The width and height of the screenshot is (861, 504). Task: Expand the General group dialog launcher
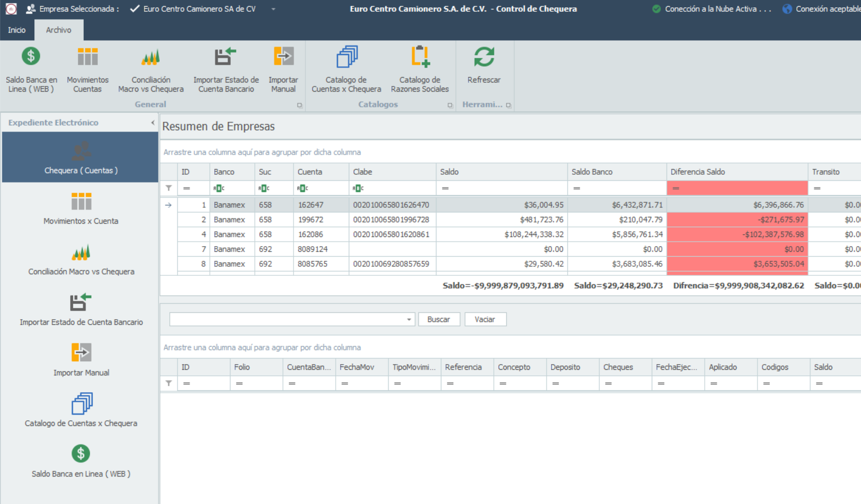[299, 105]
